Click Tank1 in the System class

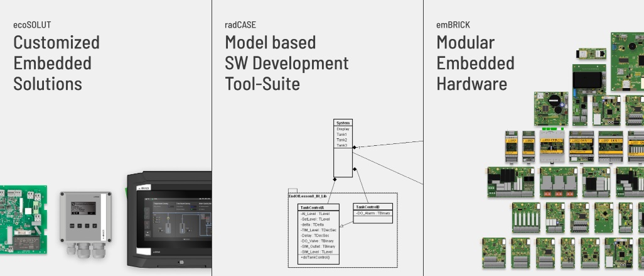(341, 135)
